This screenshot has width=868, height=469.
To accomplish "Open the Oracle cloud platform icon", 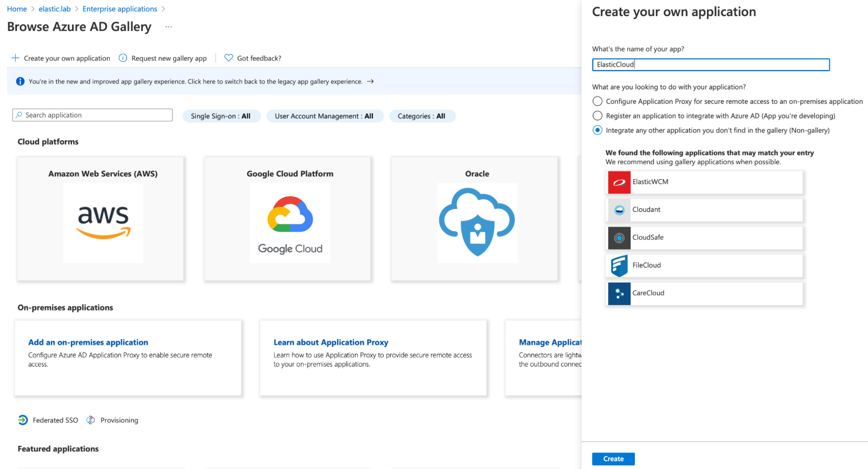I will 476,223.
